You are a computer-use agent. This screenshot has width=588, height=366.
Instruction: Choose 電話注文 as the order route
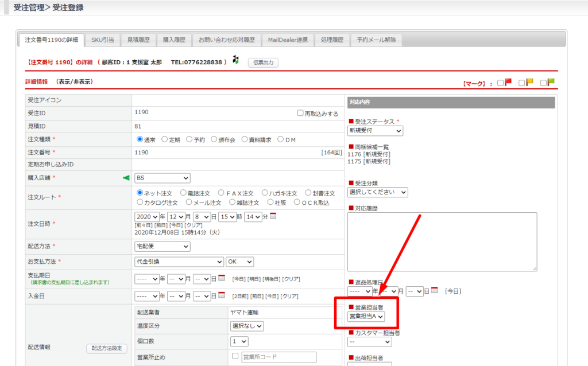tap(183, 193)
